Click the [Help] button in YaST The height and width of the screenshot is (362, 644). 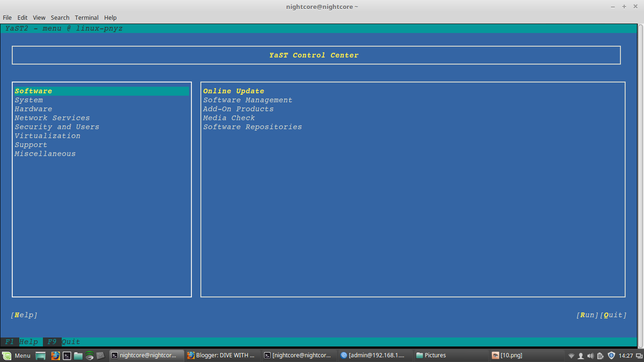coord(24,315)
